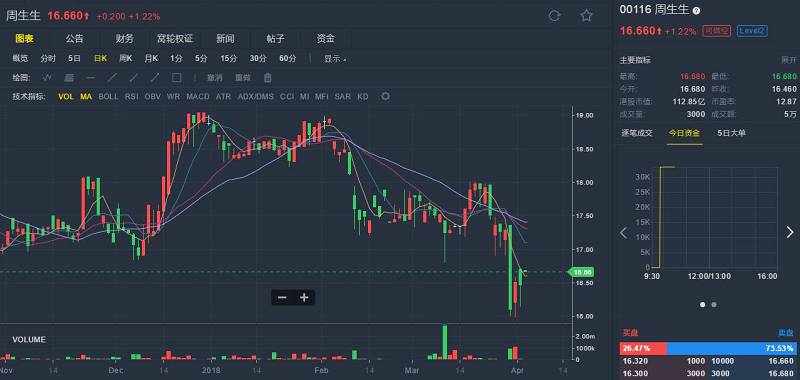The width and height of the screenshot is (800, 380).
Task: Go to next panel with right chevron
Action: click(x=789, y=233)
